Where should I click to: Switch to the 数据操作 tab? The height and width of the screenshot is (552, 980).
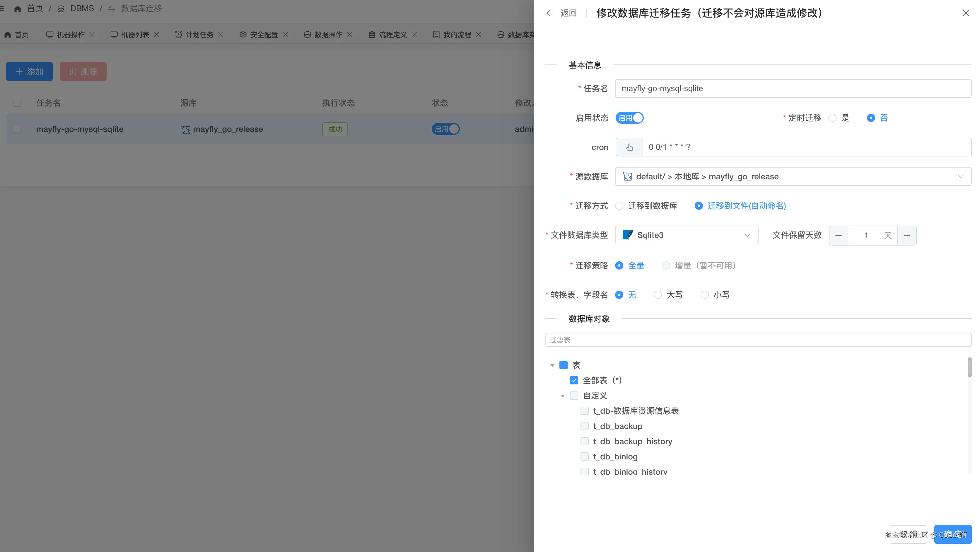click(x=328, y=35)
